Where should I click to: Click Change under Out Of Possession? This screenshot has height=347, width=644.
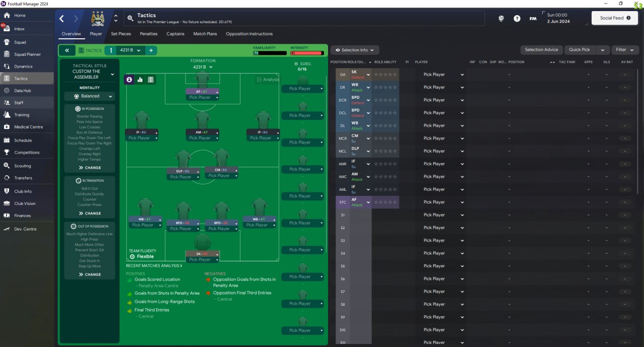[90, 274]
